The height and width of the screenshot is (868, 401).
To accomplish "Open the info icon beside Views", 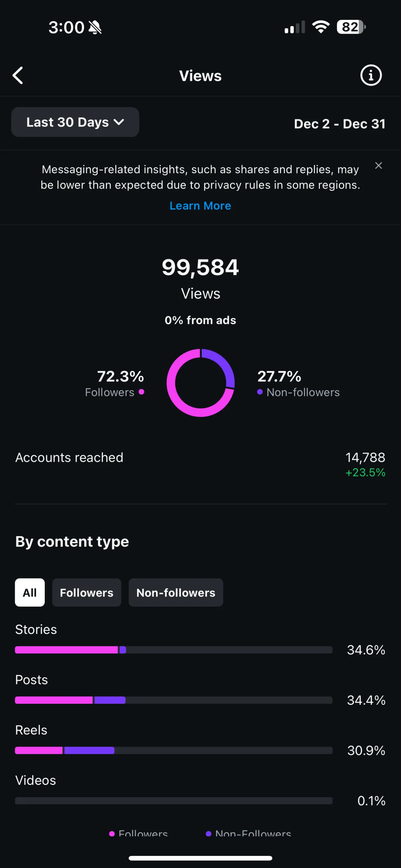I will pos(371,75).
